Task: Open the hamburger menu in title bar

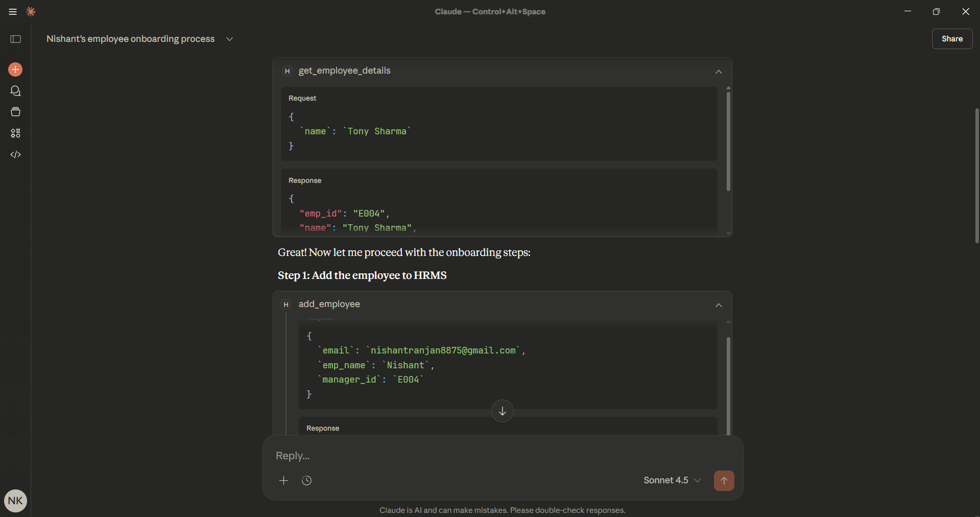Action: click(x=13, y=12)
